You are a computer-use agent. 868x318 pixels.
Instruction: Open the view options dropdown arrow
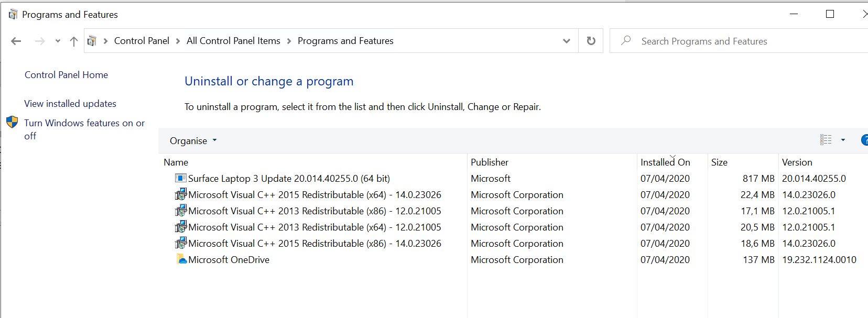coord(843,140)
